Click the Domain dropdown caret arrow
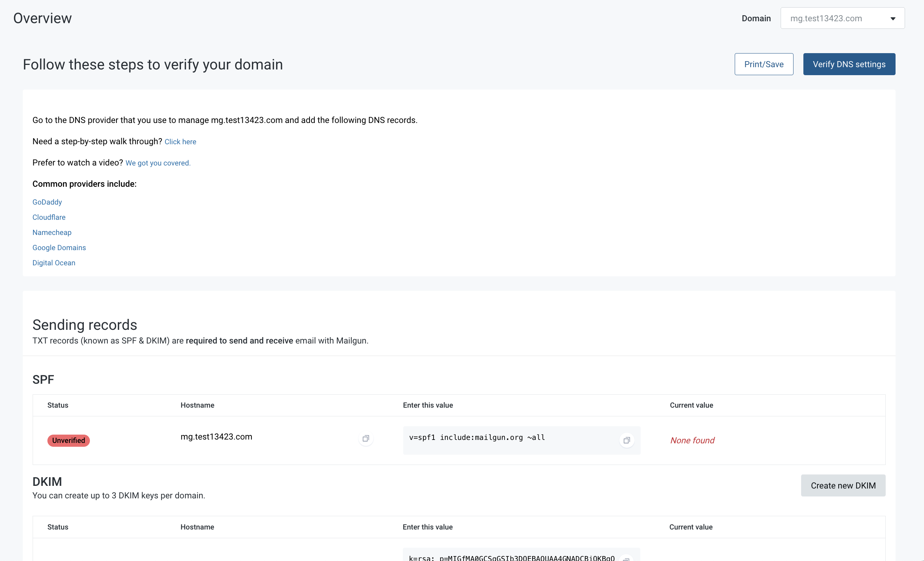Image resolution: width=924 pixels, height=561 pixels. (893, 19)
